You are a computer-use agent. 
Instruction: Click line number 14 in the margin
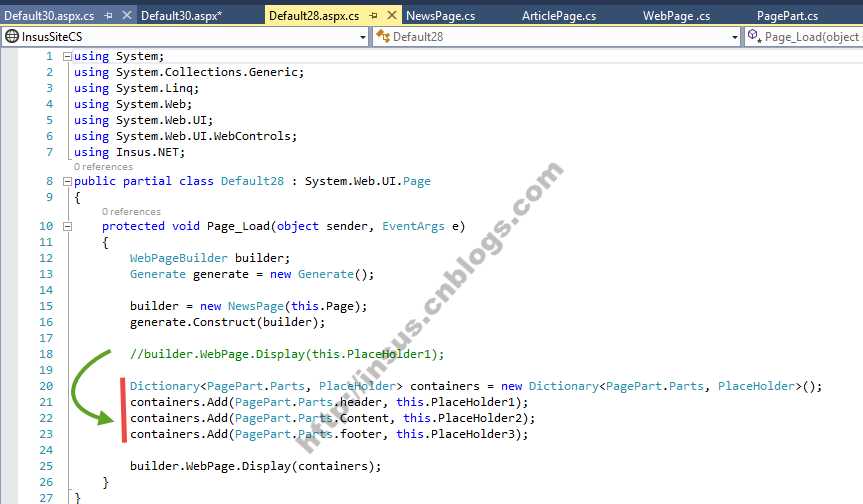46,290
